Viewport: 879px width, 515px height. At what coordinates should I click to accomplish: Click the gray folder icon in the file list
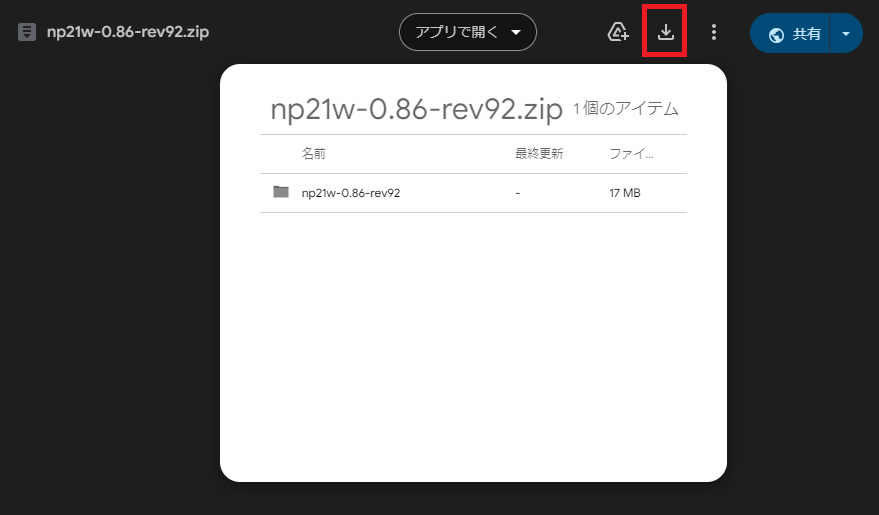[x=281, y=192]
